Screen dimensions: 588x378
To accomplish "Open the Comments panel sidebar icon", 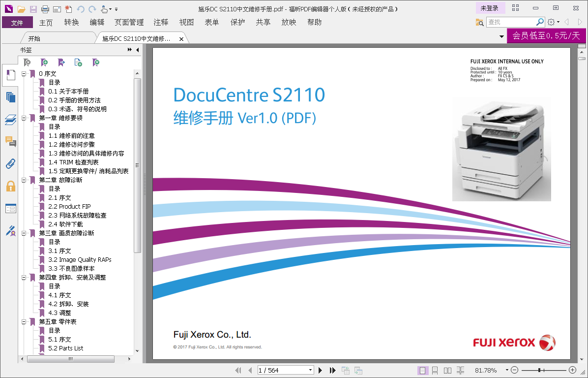I will 10,142.
